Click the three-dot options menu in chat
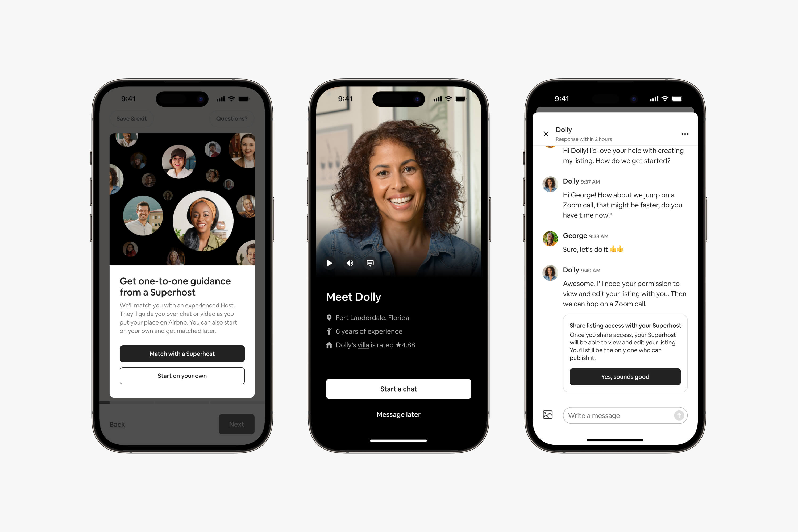Image resolution: width=798 pixels, height=532 pixels. click(685, 133)
